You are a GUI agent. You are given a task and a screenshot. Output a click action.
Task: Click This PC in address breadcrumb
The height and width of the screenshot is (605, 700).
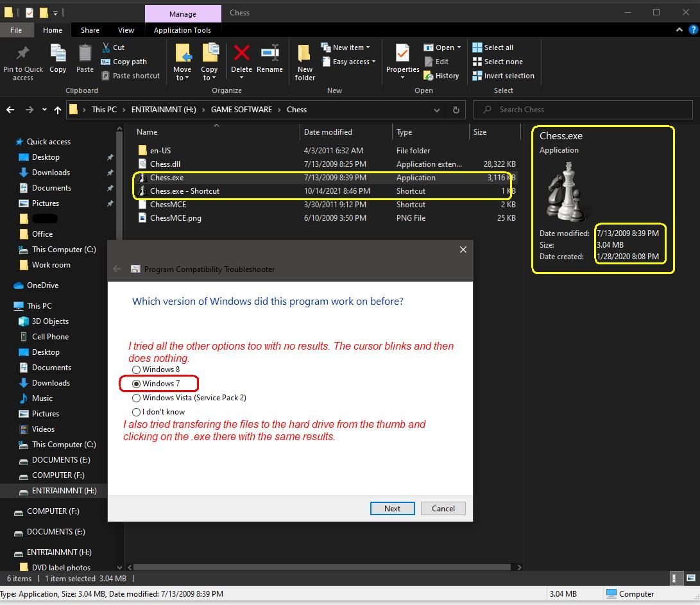pos(104,110)
